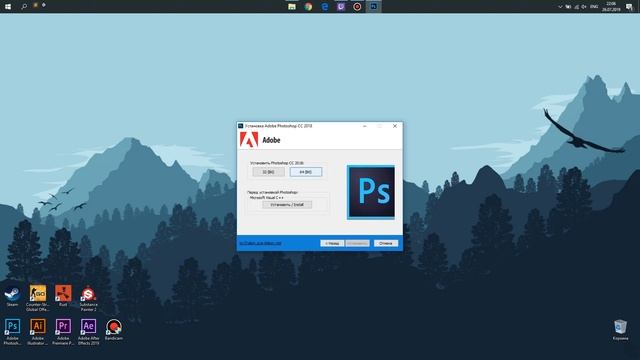Open the Adobe Photoshop desktop shortcut
The image size is (640, 360).
(x=12, y=332)
